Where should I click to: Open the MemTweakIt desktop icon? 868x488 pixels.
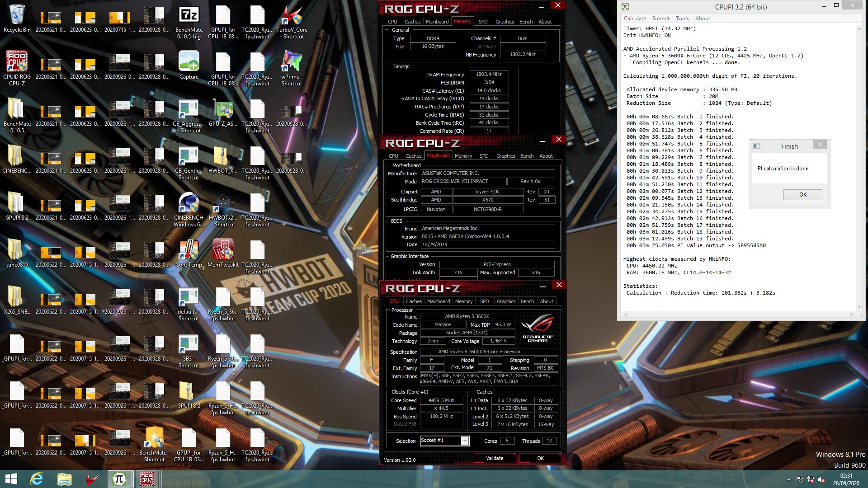(223, 253)
